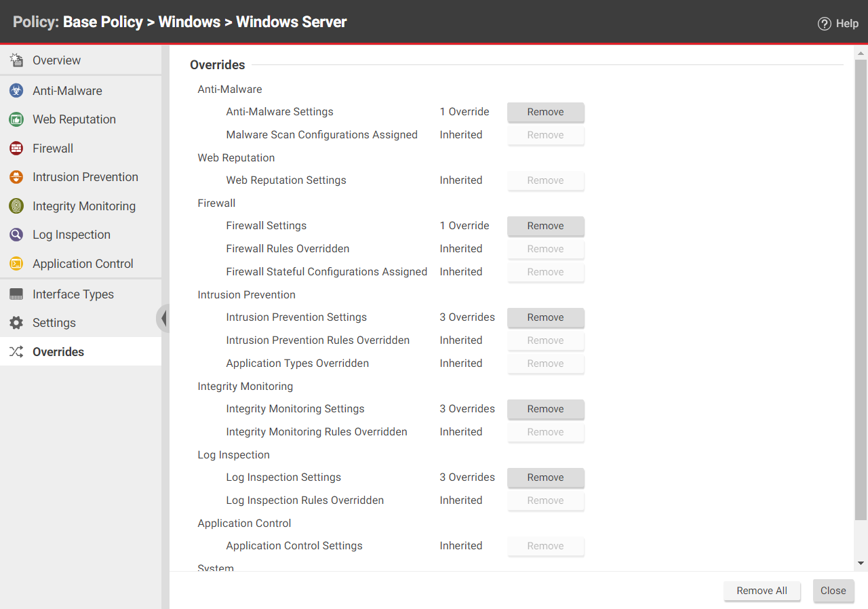The width and height of the screenshot is (868, 609).
Task: Remove the Firewall Settings override
Action: (545, 226)
